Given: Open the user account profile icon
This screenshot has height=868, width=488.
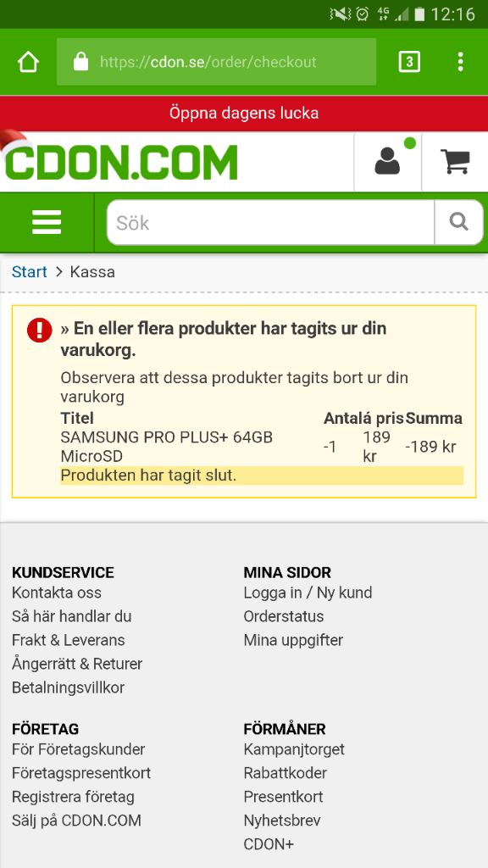Looking at the screenshot, I should point(388,162).
